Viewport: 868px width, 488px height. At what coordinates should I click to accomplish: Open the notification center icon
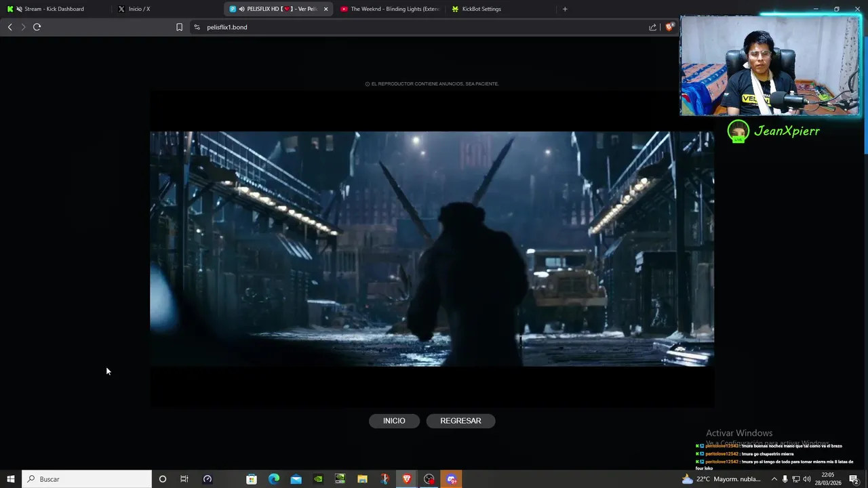pos(854,479)
